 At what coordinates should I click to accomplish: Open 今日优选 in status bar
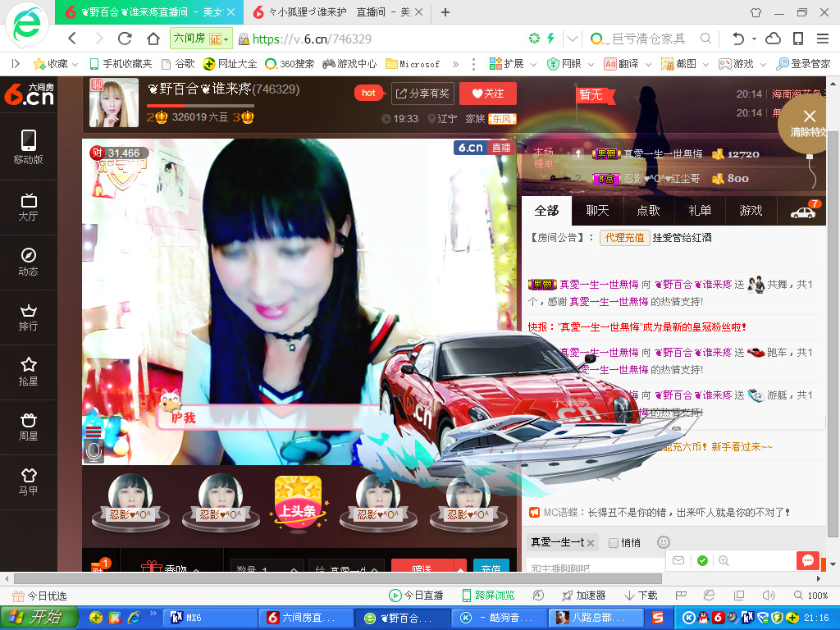[x=39, y=596]
